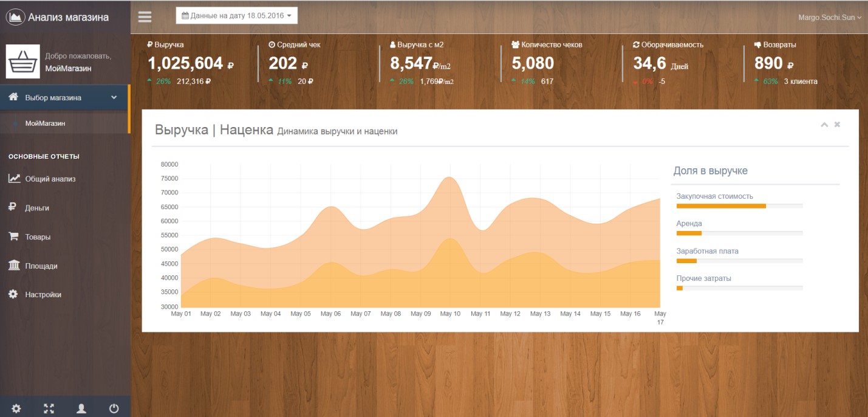Click the May 13 axis label

pos(540,314)
